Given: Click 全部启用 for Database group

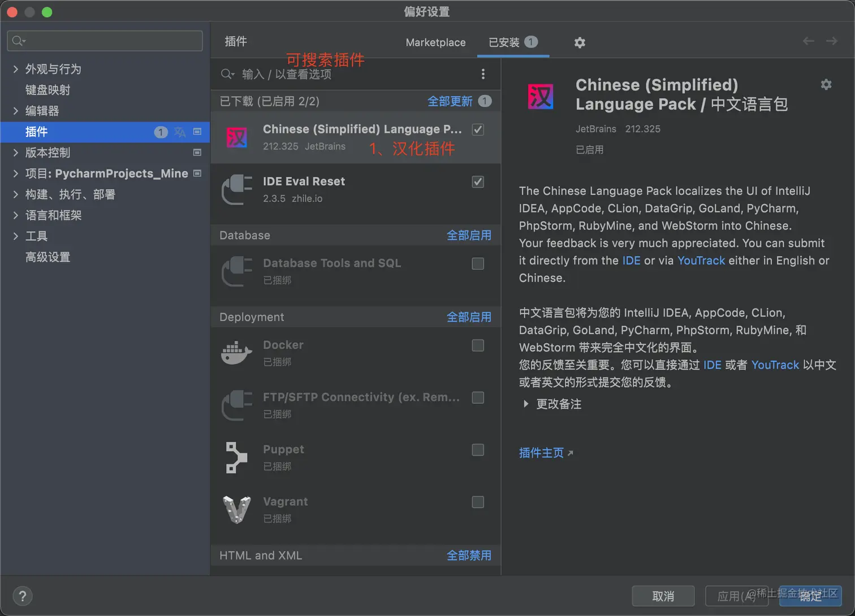Looking at the screenshot, I should pos(469,235).
